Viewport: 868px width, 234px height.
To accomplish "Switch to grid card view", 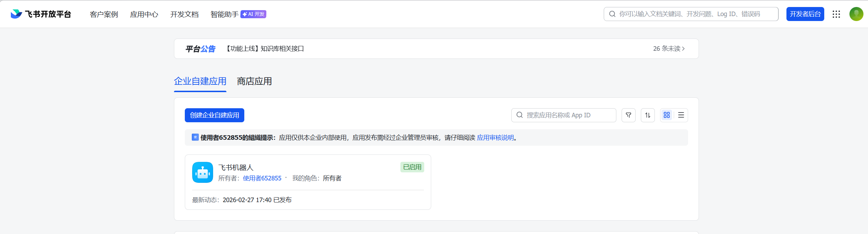I will [x=667, y=115].
